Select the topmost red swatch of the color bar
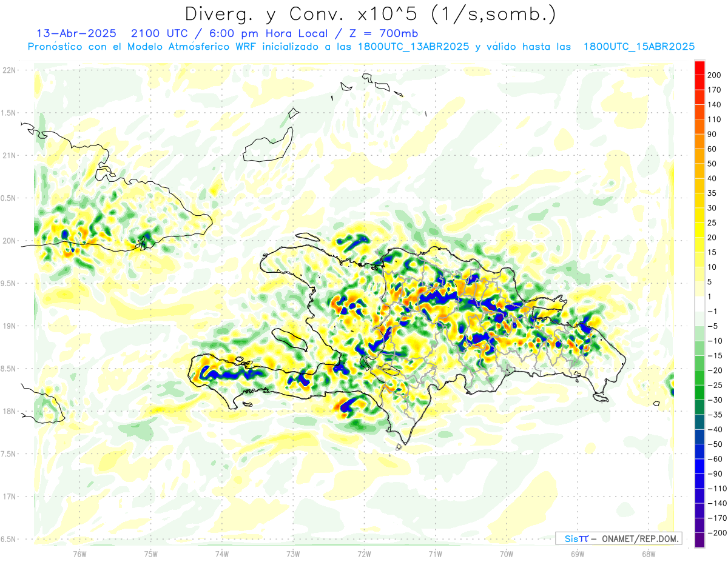 click(x=699, y=68)
